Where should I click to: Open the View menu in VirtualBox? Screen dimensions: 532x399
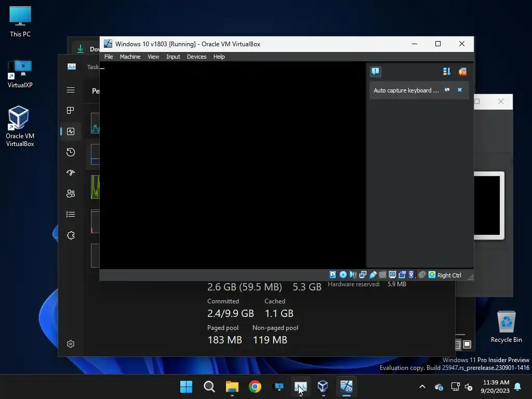point(153,57)
